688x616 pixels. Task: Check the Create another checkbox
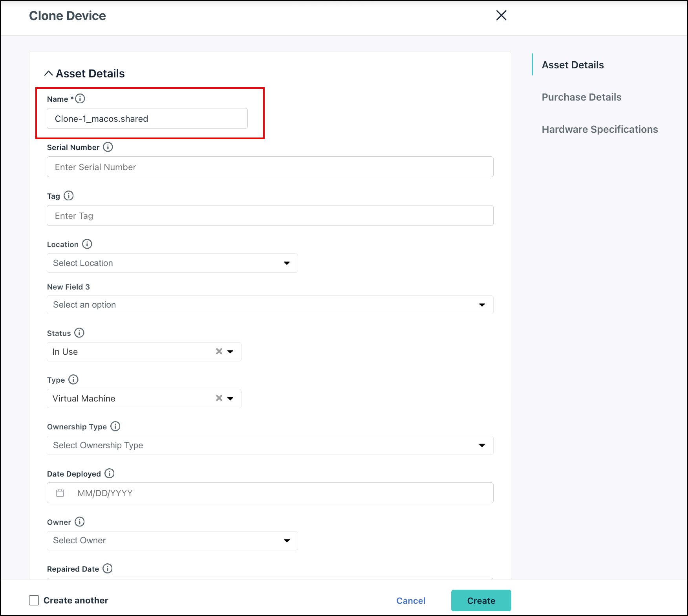pos(34,600)
